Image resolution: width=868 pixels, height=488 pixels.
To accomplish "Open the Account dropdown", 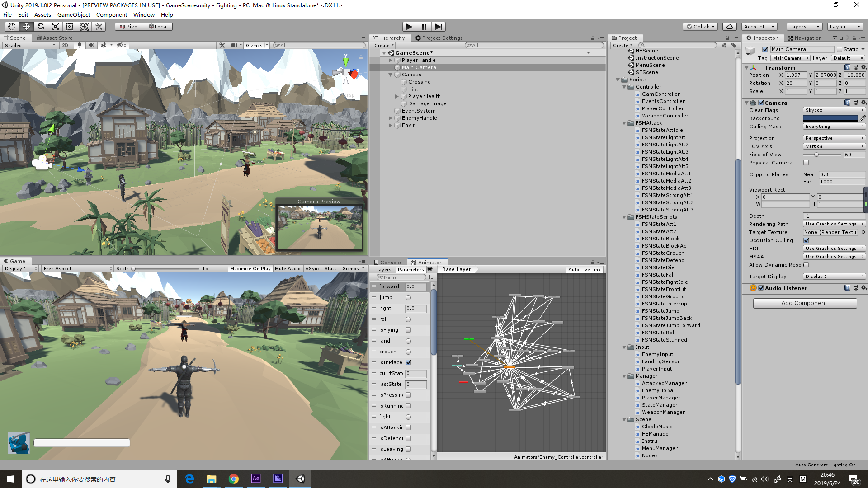I will [759, 27].
